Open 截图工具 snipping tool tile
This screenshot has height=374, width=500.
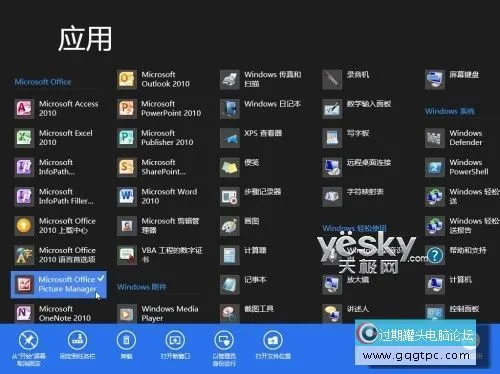pyautogui.click(x=247, y=313)
